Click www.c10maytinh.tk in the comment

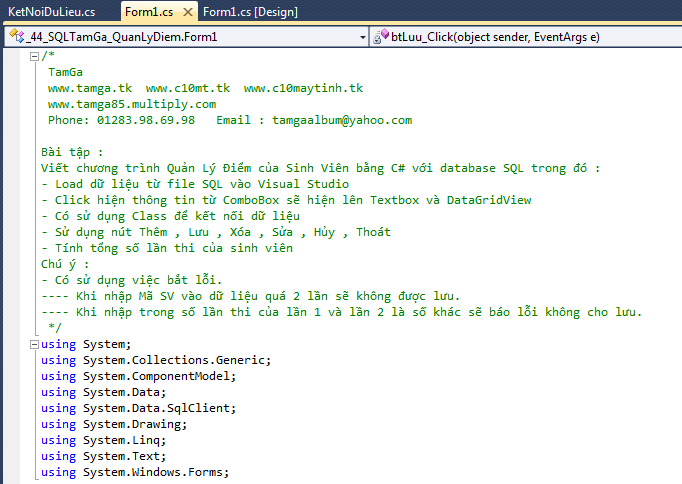point(303,88)
